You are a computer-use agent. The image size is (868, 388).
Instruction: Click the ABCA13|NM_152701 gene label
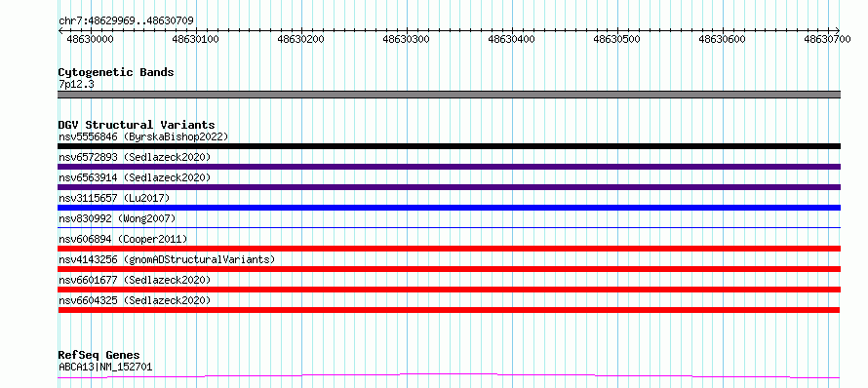[105, 367]
